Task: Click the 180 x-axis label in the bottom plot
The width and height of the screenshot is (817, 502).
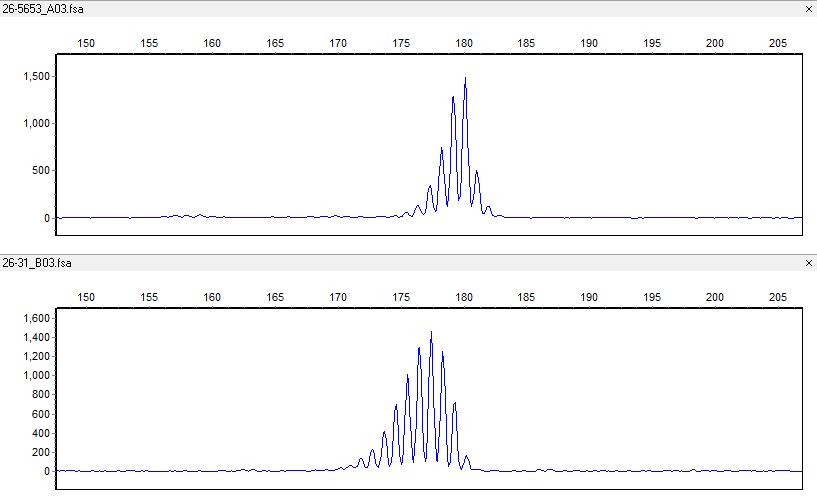Action: coord(463,297)
